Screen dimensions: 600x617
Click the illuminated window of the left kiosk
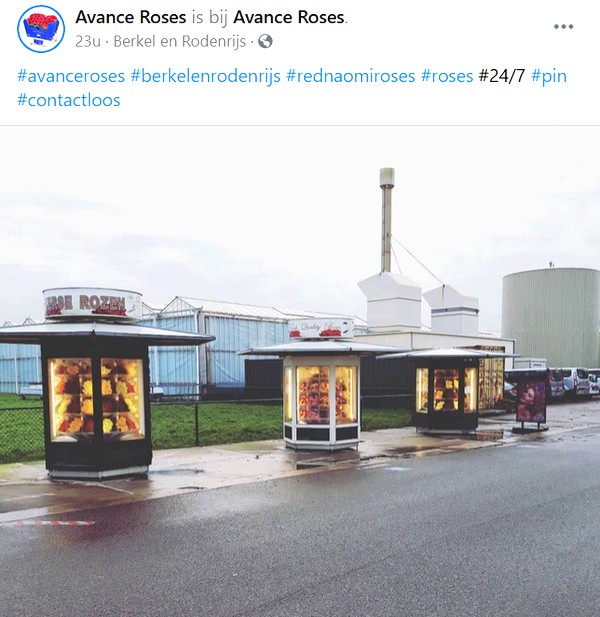(x=96, y=398)
